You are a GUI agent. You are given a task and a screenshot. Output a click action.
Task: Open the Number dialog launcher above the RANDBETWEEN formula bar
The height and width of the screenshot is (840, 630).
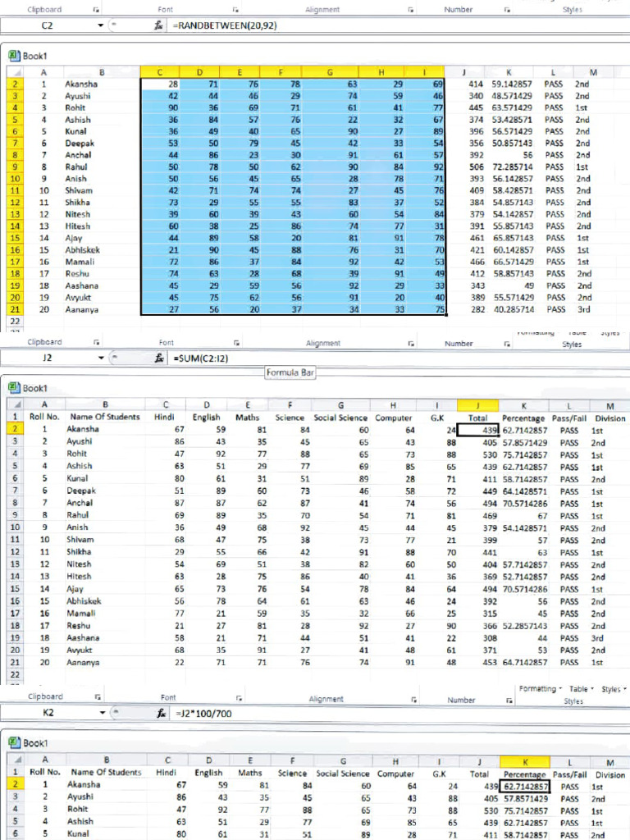pyautogui.click(x=507, y=10)
